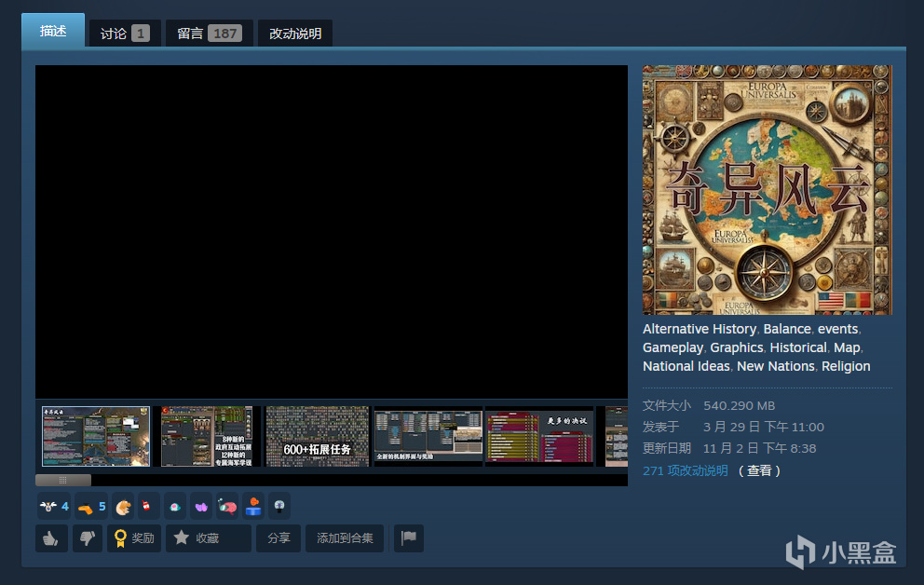The width and height of the screenshot is (924, 585).
Task: Select the fifth thumbnail 更多的决议
Action: pos(539,437)
